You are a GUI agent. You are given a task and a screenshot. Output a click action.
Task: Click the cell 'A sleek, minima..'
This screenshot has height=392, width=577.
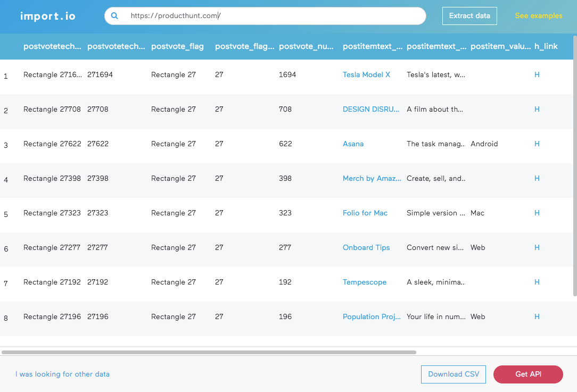click(x=436, y=282)
